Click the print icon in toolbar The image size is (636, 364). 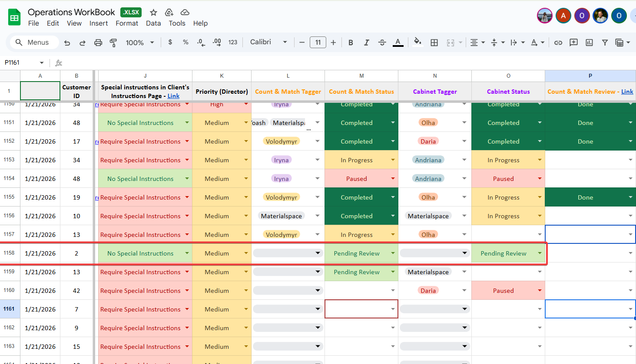(98, 43)
